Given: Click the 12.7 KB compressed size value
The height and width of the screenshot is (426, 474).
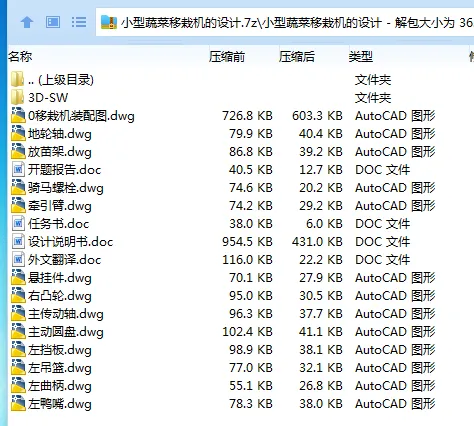Looking at the screenshot, I should 321,170.
